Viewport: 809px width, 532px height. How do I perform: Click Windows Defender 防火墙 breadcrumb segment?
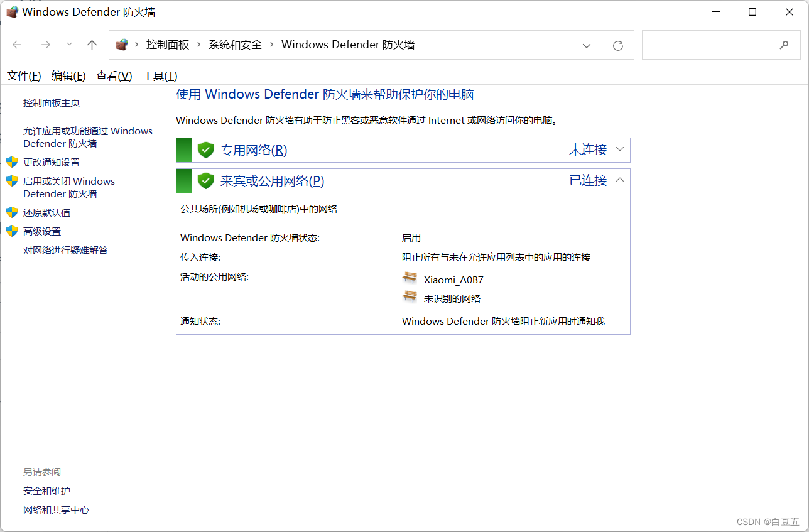tap(348, 45)
